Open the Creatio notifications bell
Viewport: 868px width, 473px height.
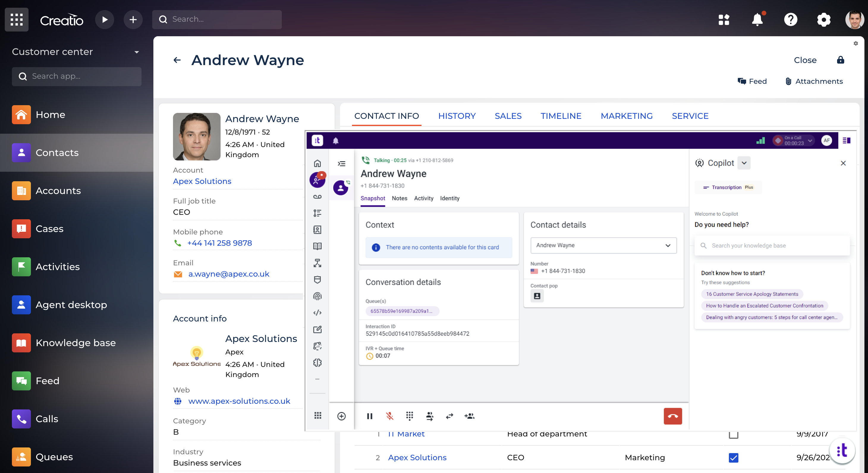pyautogui.click(x=757, y=20)
